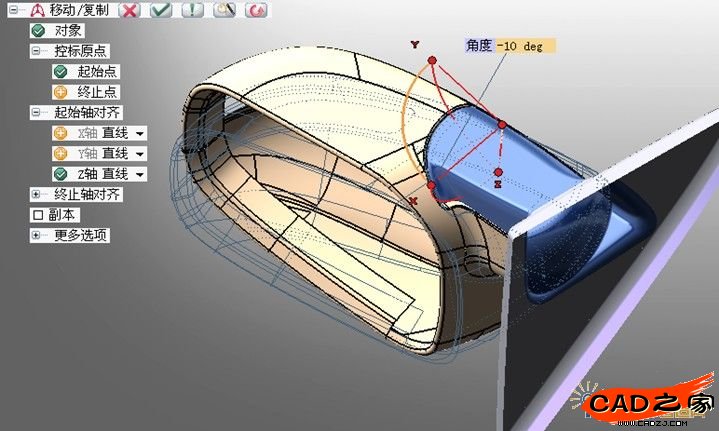This screenshot has height=431, width=719.
Task: Click the green check icon beside 起始点
Action: click(60, 71)
